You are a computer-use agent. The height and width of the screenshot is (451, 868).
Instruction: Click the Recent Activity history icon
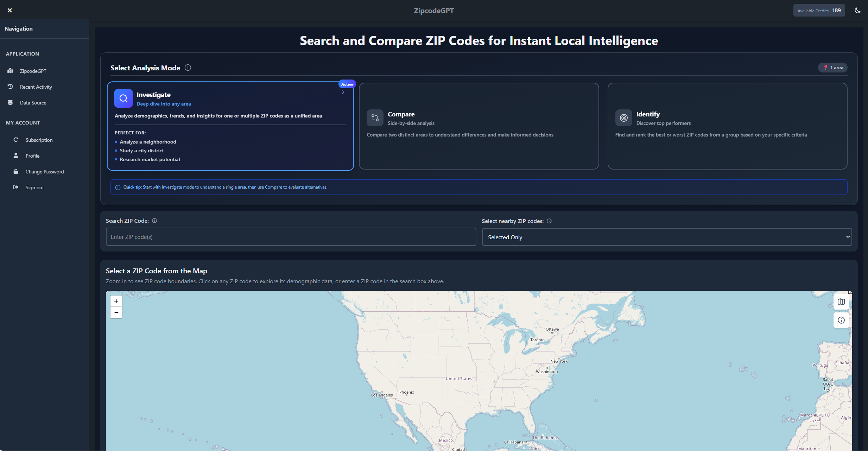point(10,87)
